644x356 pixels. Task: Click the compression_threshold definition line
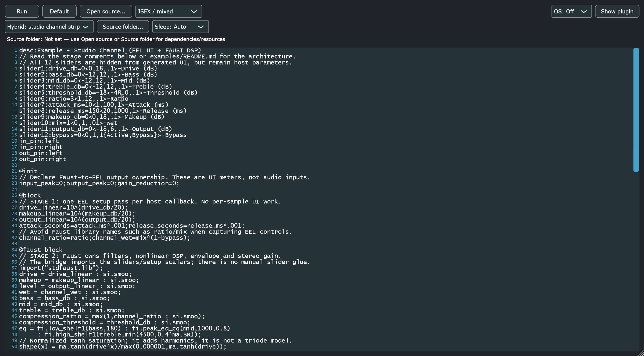tap(105, 322)
